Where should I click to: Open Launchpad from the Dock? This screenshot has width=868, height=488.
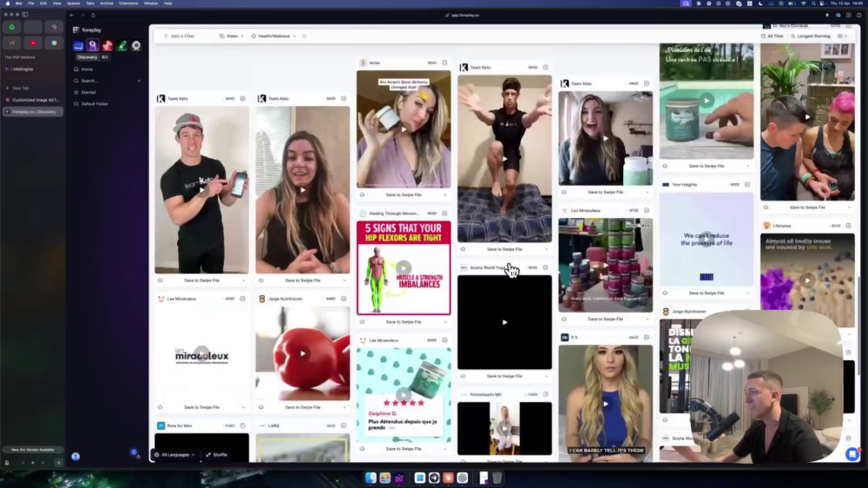pyautogui.click(x=385, y=478)
